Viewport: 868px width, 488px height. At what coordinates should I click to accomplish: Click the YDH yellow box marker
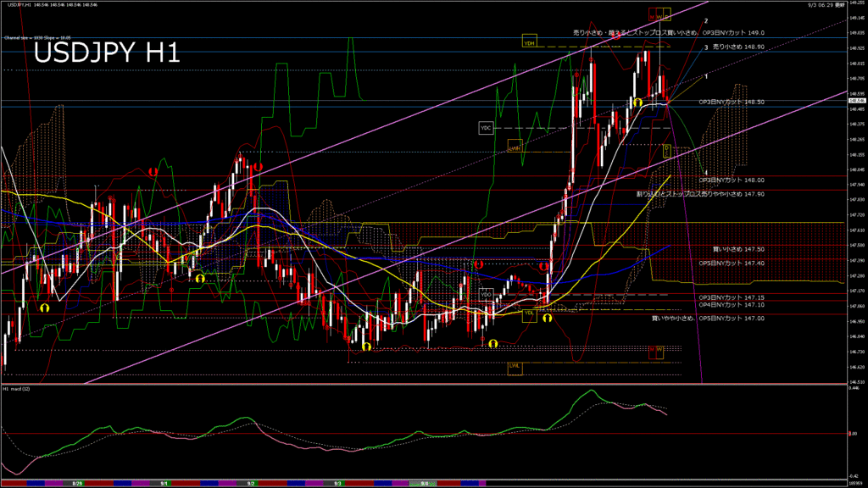point(530,42)
